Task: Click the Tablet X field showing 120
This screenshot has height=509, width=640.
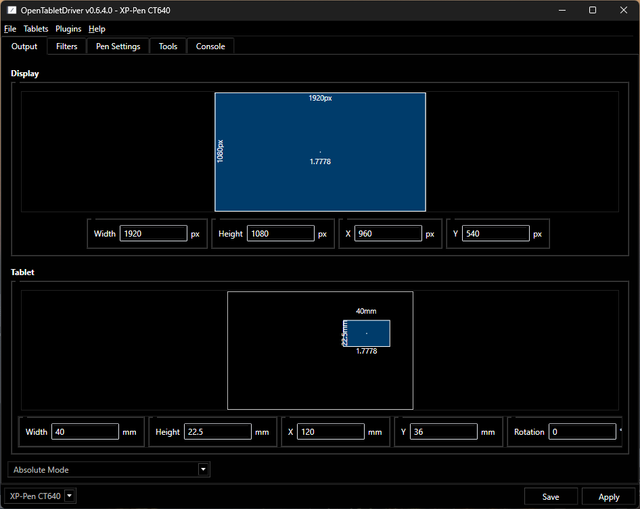Action: tap(331, 432)
